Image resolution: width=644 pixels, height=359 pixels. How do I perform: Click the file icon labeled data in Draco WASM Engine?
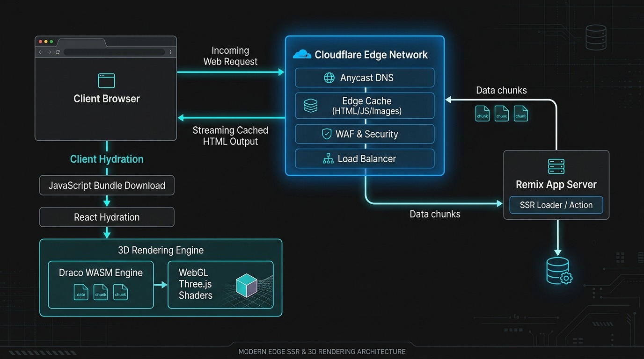point(81,292)
